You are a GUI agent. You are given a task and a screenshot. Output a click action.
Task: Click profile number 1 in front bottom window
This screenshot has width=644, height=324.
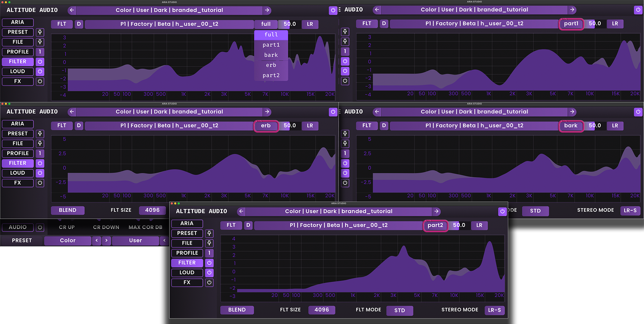[x=209, y=253]
